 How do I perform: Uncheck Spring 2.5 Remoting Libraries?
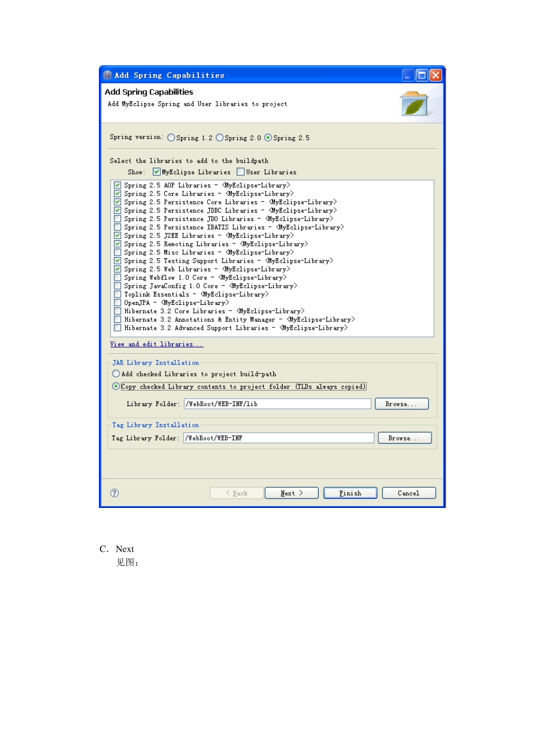[x=117, y=244]
